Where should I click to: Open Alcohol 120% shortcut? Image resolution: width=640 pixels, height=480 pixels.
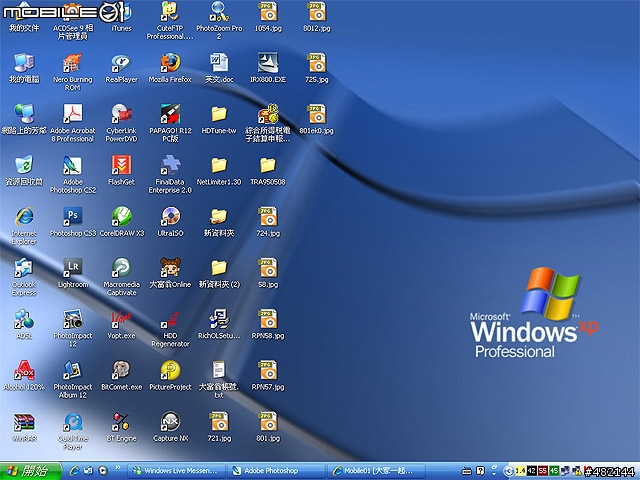coord(24,376)
